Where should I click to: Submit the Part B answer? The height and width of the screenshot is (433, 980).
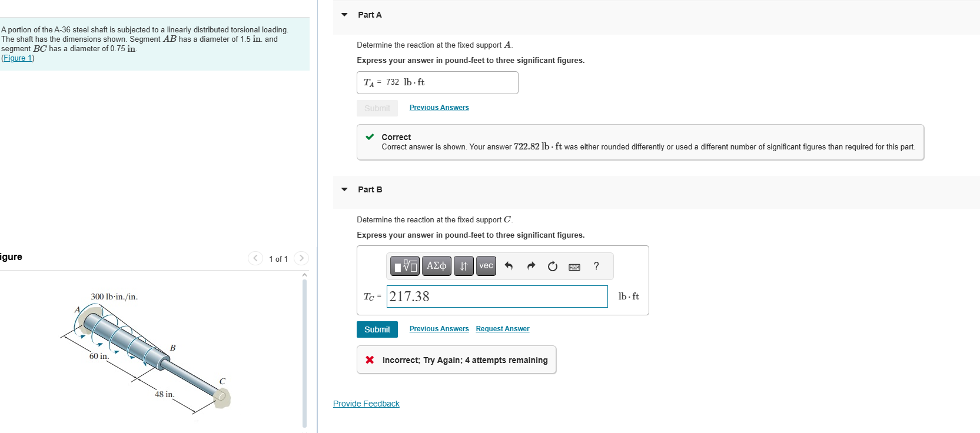tap(377, 329)
